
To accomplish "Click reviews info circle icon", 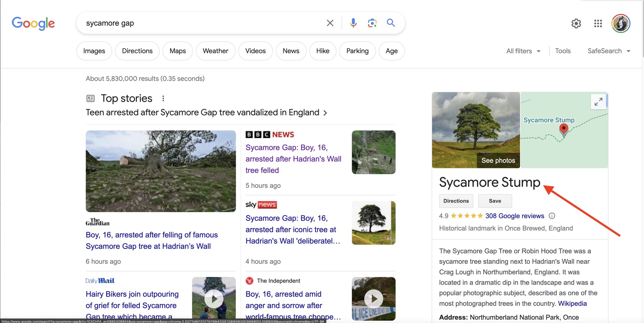I will click(x=552, y=216).
